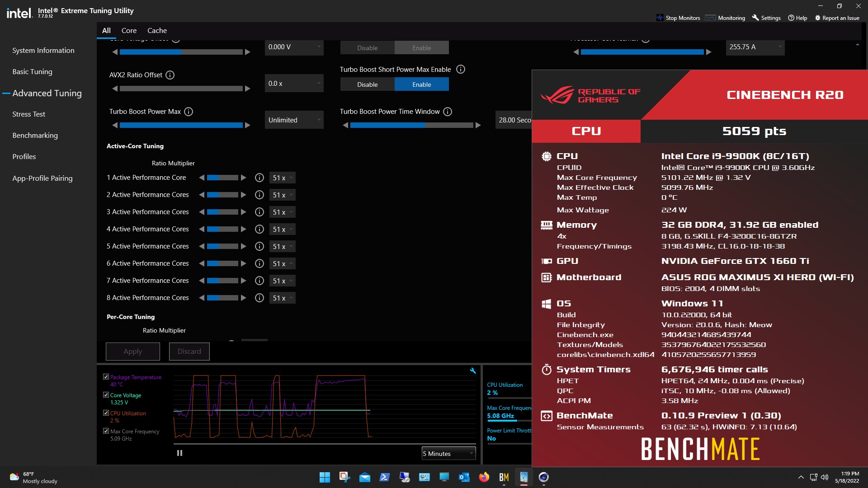The width and height of the screenshot is (868, 488).
Task: Toggle Package Temperature checkbox
Action: [106, 377]
